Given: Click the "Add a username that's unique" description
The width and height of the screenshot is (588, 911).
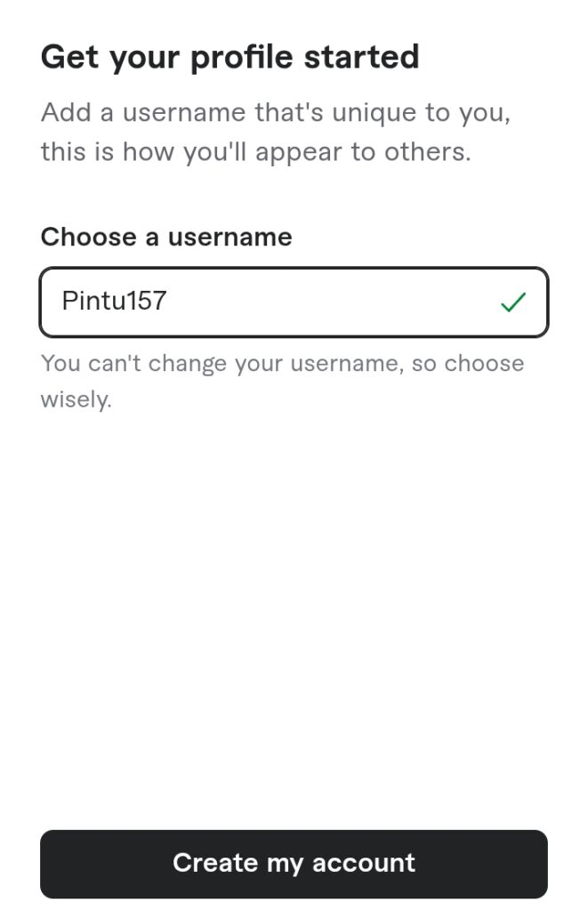Looking at the screenshot, I should click(x=276, y=113).
